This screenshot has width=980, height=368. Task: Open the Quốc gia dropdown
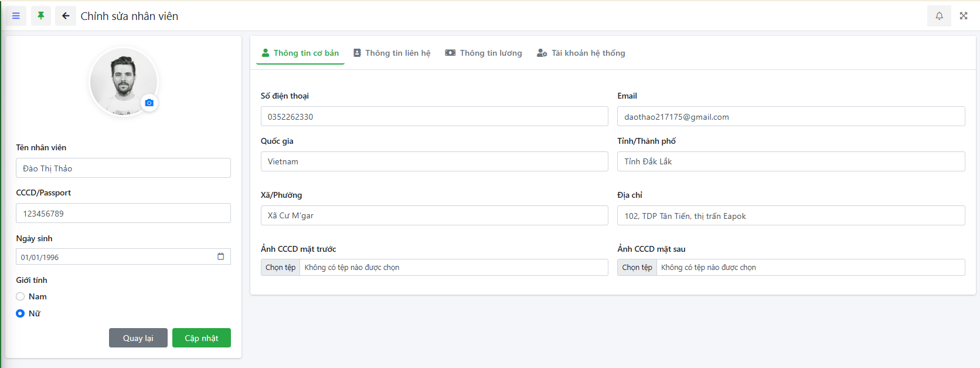point(434,161)
